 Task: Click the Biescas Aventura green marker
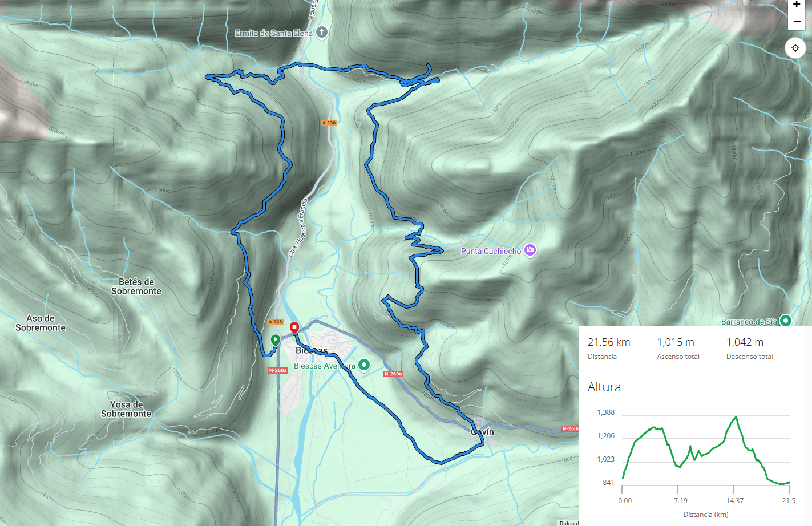coord(364,365)
